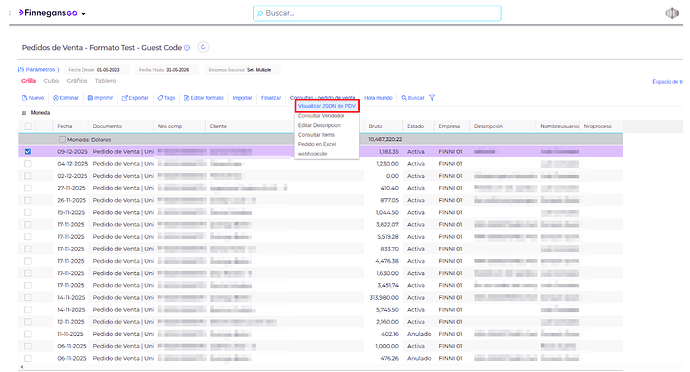690x372 pixels.
Task: Click the Imprimir printer icon
Action: [x=90, y=98]
